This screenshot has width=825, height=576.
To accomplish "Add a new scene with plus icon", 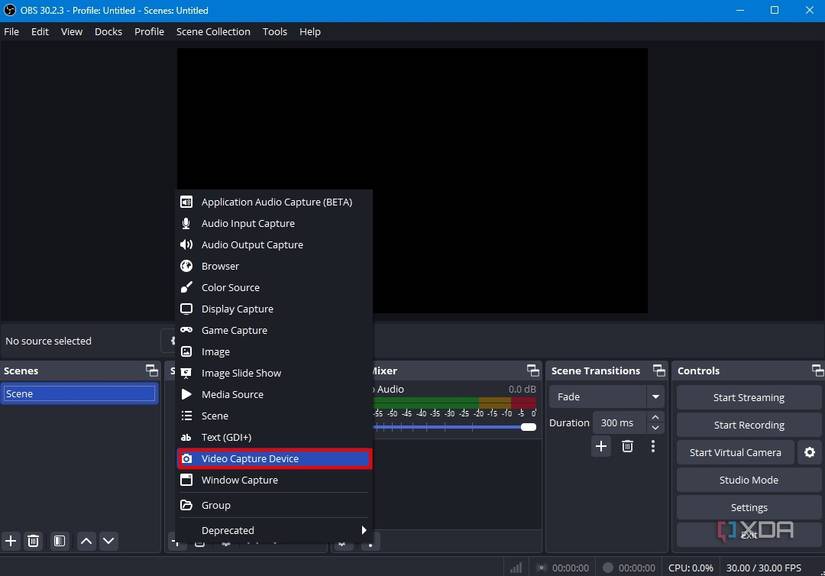I will tap(11, 541).
